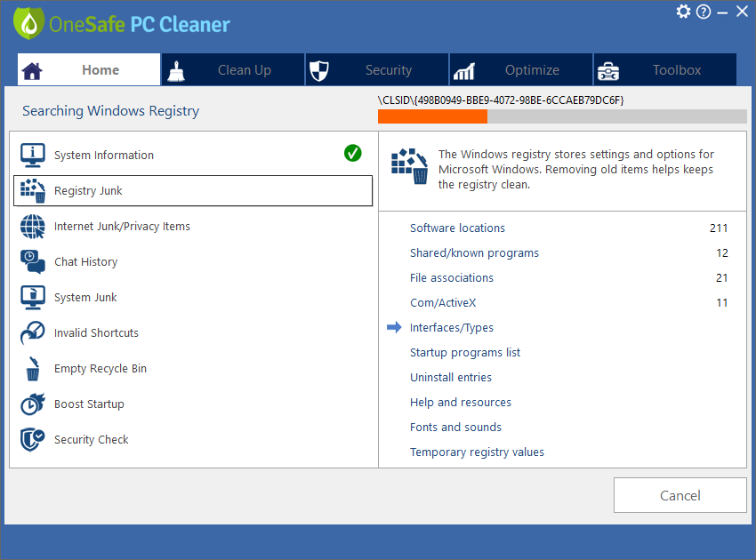Image resolution: width=756 pixels, height=560 pixels.
Task: Click the Security shield icon in tab bar
Action: click(318, 71)
